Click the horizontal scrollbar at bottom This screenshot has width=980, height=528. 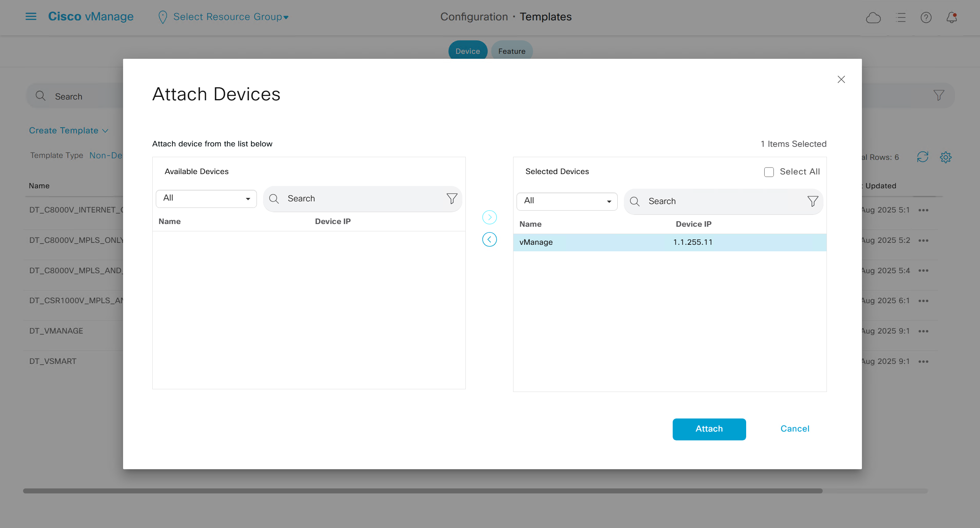(422, 491)
